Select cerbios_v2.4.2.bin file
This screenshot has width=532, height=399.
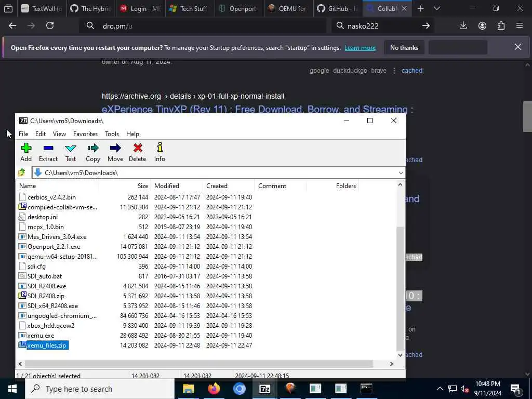(x=51, y=197)
